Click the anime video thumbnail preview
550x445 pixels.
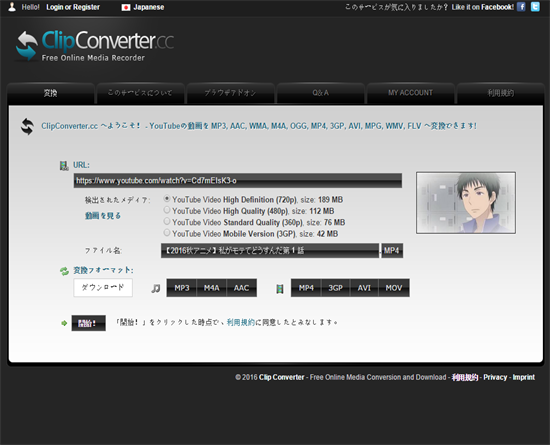pyautogui.click(x=466, y=203)
